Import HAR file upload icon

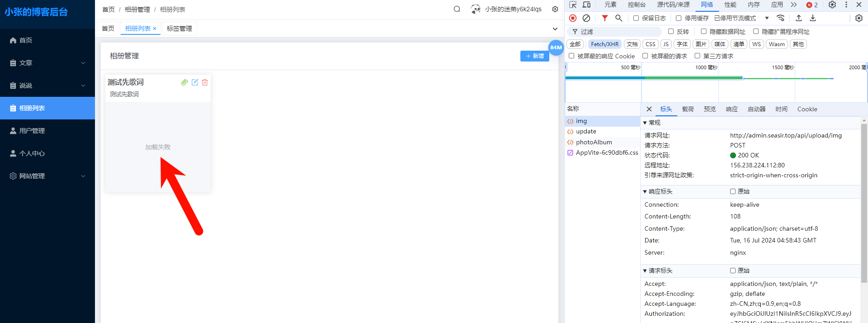799,18
